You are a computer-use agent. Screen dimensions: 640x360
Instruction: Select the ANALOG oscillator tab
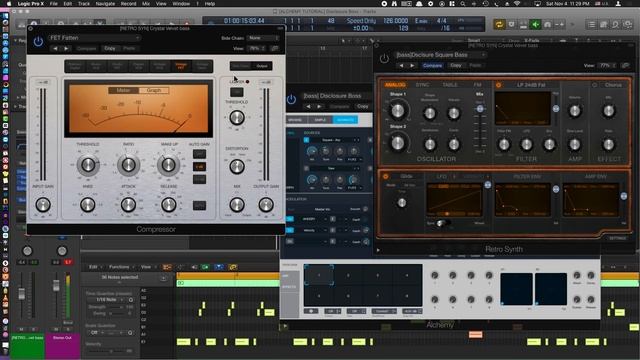click(395, 85)
